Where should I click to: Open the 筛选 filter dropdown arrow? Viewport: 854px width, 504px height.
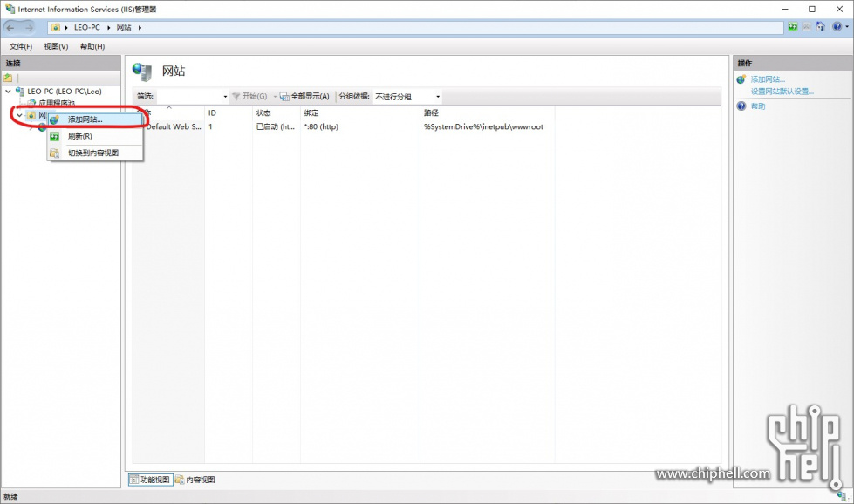pos(225,96)
